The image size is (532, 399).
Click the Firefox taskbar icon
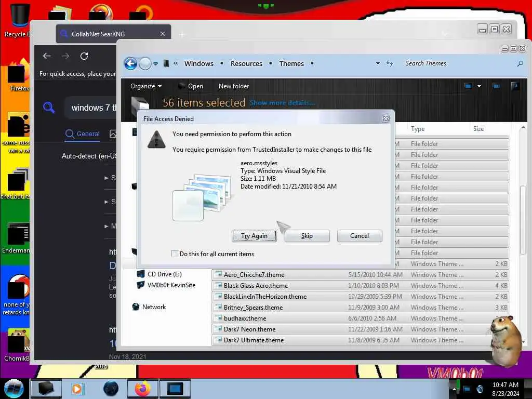pos(142,389)
